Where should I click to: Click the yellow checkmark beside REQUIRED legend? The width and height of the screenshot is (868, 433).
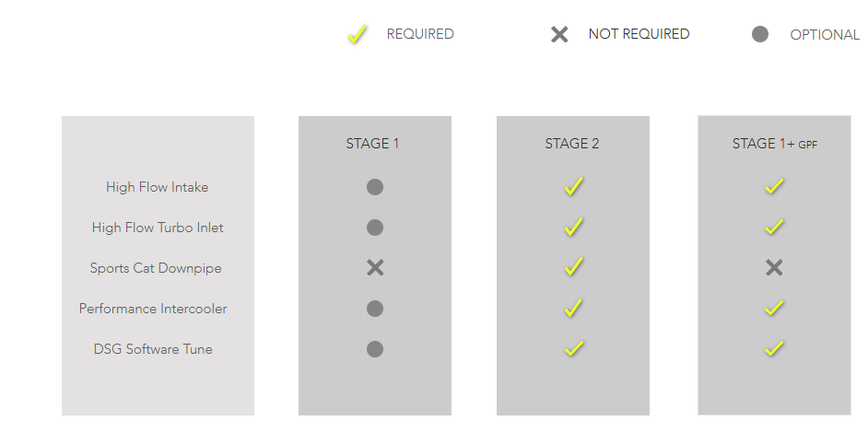click(x=357, y=35)
